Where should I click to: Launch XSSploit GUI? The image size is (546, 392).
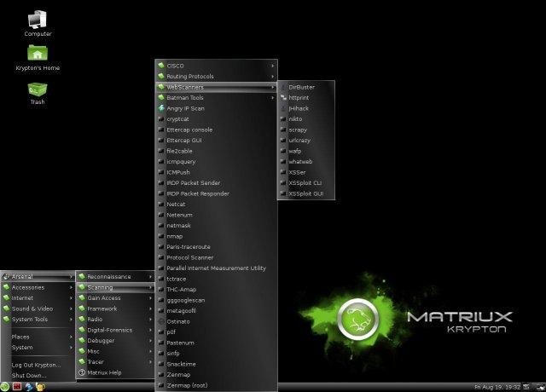click(x=306, y=193)
